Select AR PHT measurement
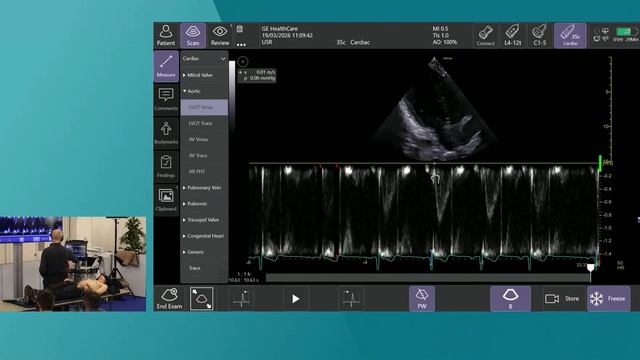The height and width of the screenshot is (360, 640). pos(204,172)
